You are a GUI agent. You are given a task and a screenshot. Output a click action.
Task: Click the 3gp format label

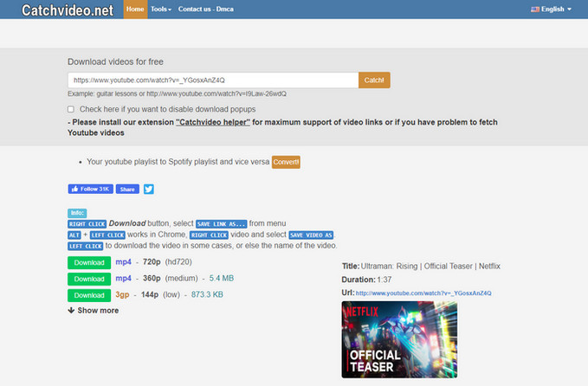pos(122,294)
